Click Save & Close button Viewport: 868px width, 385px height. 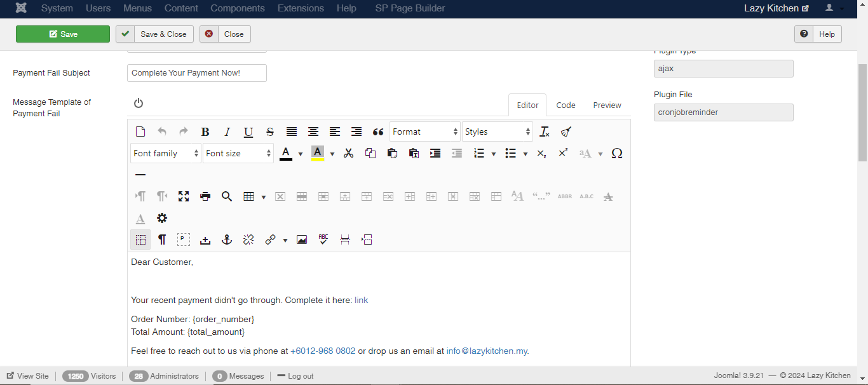[154, 34]
